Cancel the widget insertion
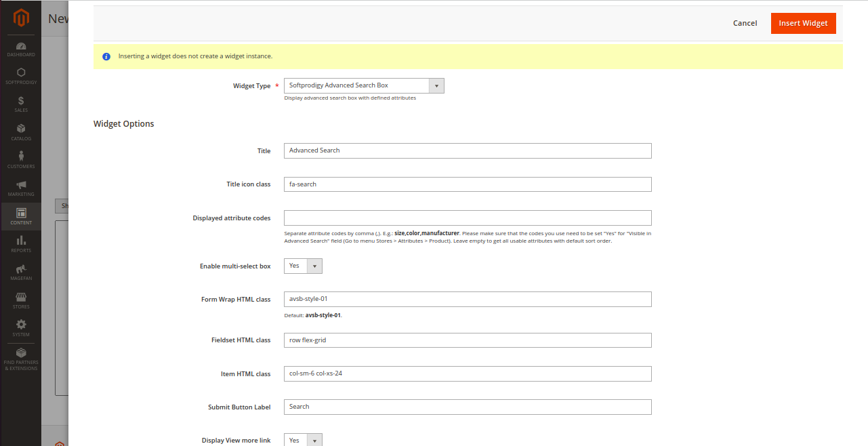The height and width of the screenshot is (446, 868). [x=745, y=23]
